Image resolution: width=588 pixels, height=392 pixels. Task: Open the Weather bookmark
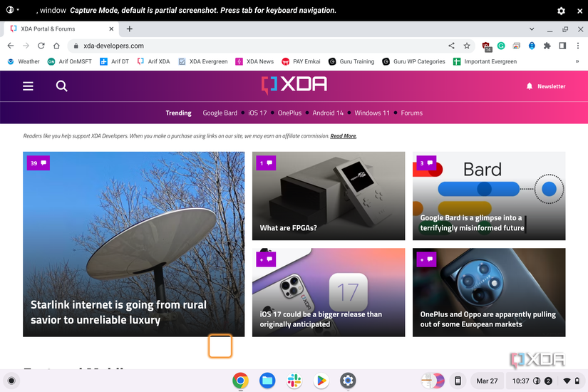24,61
